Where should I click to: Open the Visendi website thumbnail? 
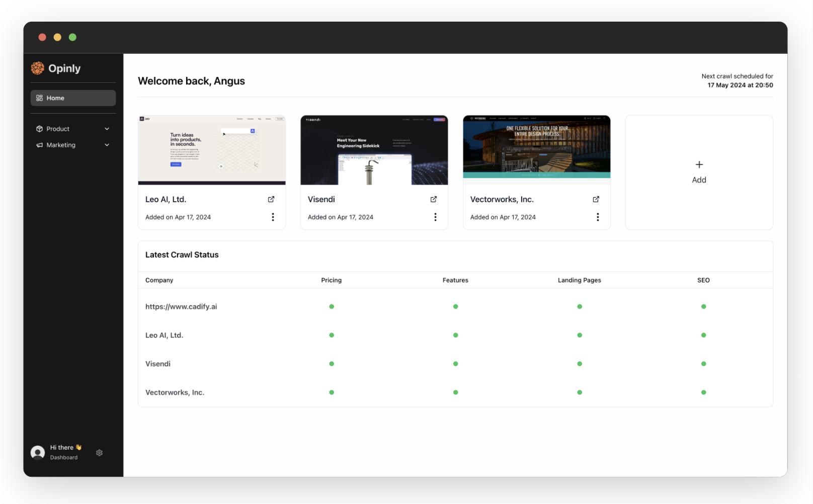[x=374, y=150]
